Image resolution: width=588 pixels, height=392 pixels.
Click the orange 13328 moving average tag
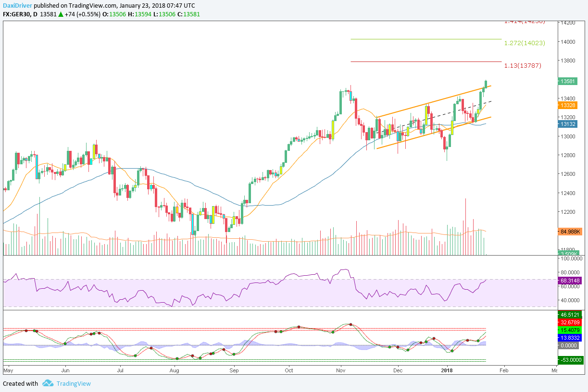(x=568, y=105)
